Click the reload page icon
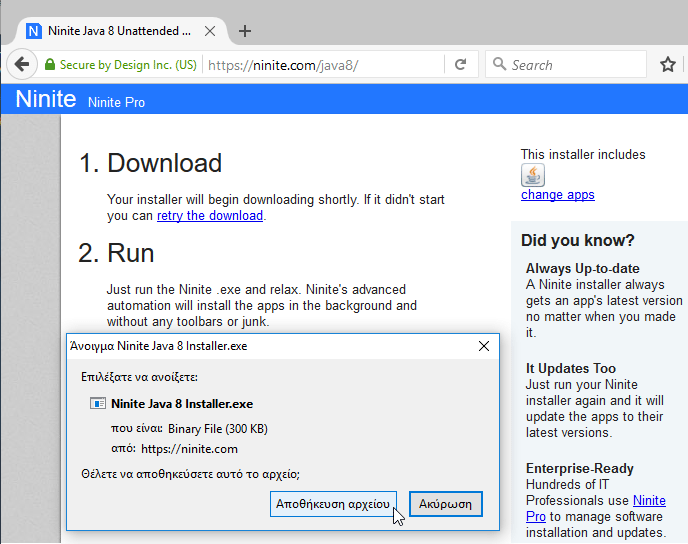Image resolution: width=688 pixels, height=544 pixels. click(x=460, y=65)
